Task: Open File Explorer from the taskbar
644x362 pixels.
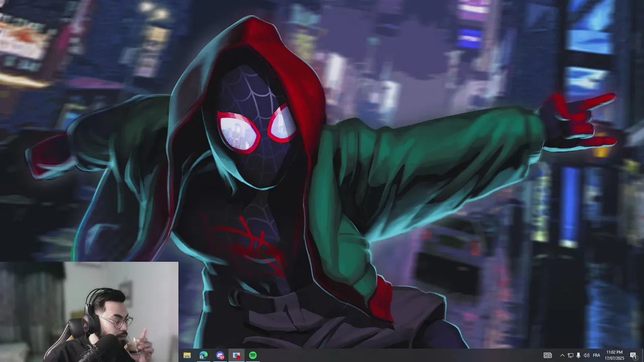Action: (187, 355)
